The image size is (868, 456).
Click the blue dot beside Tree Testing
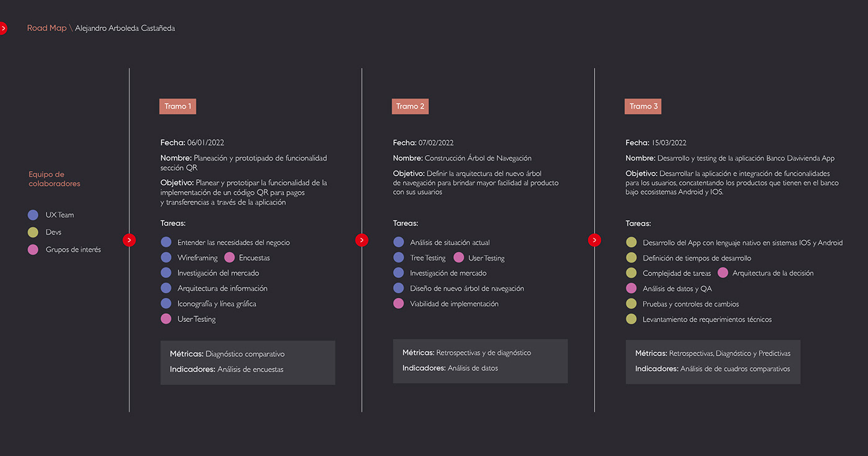coord(399,257)
